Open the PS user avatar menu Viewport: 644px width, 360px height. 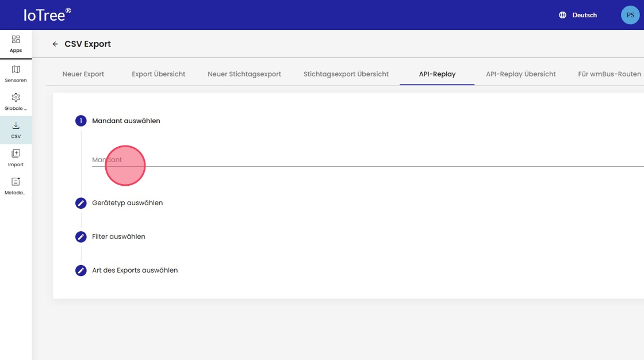(x=630, y=15)
